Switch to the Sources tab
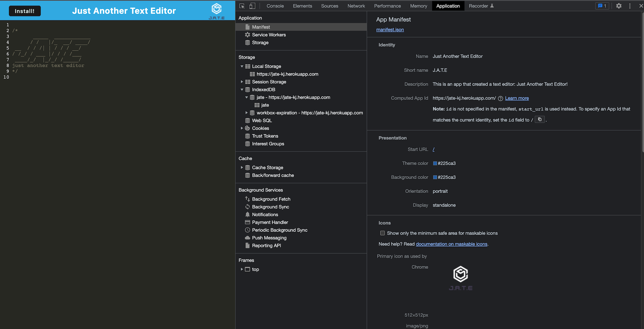 [330, 6]
